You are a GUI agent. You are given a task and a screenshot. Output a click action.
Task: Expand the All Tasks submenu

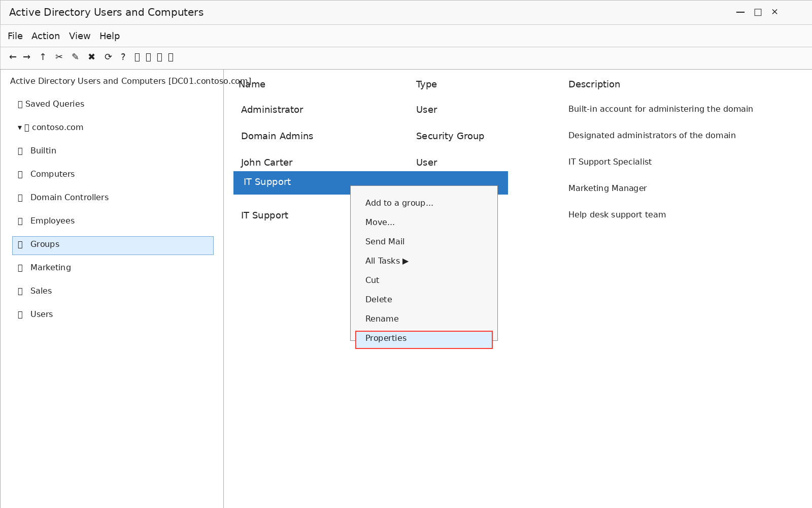click(x=387, y=261)
